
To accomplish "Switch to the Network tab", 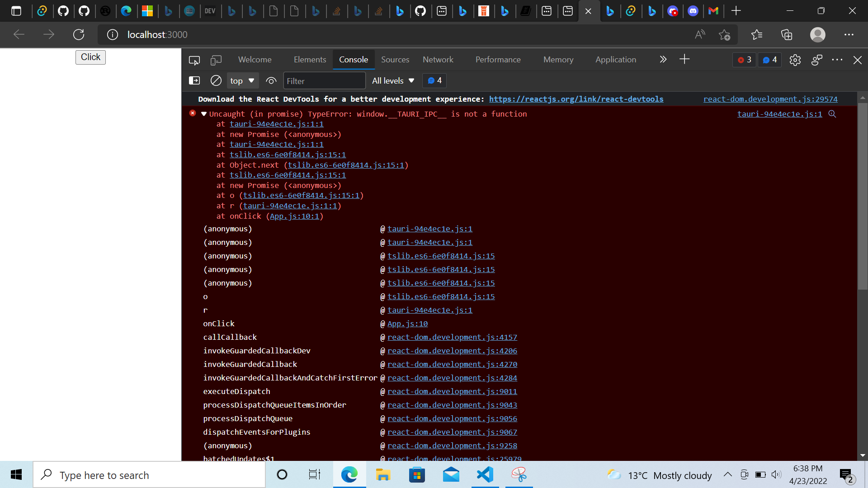I will point(438,60).
